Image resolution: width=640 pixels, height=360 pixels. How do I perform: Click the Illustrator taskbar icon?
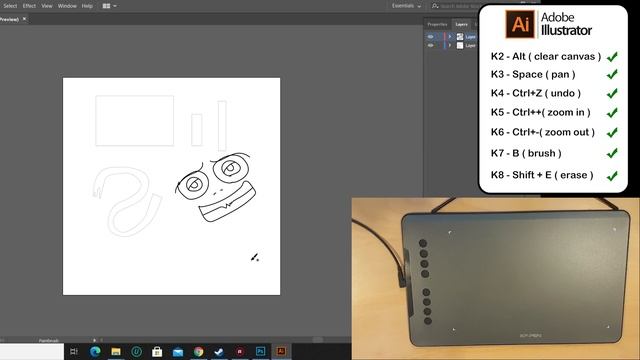pos(281,351)
